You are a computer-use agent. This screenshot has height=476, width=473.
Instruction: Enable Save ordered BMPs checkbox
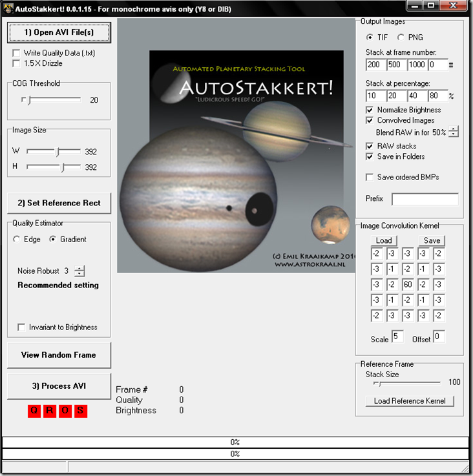370,177
